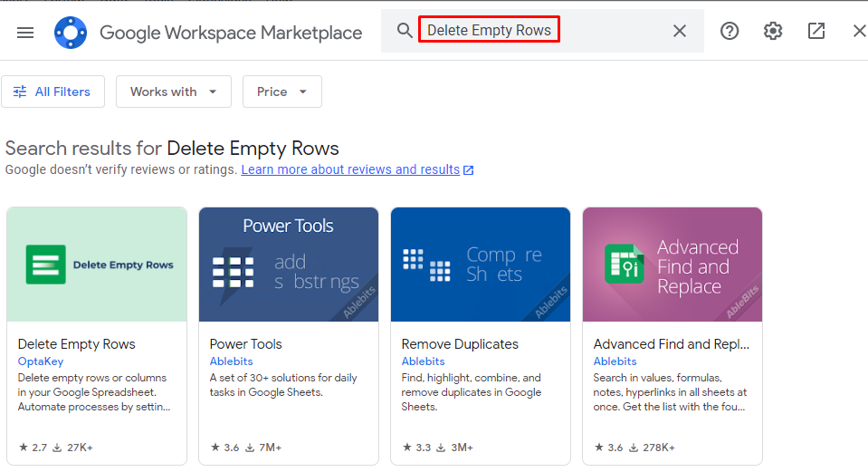Open the All Filters button
Screen dimensions: 868x472
point(52,92)
